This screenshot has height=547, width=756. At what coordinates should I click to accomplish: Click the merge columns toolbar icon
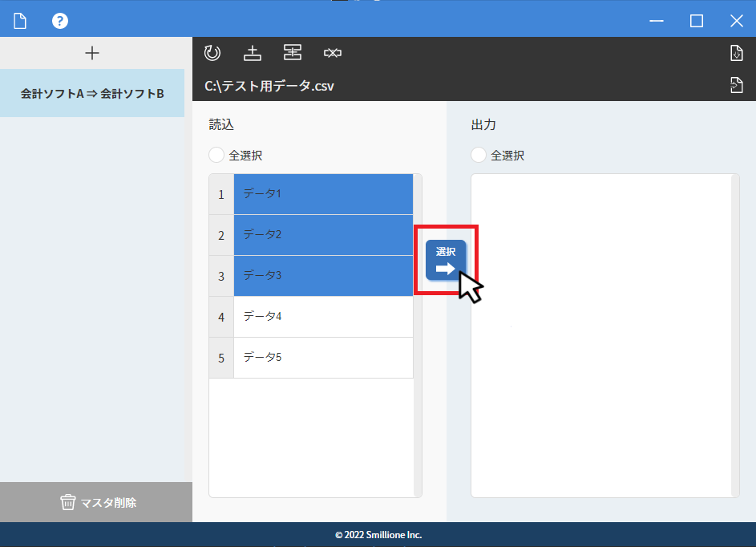(x=293, y=53)
